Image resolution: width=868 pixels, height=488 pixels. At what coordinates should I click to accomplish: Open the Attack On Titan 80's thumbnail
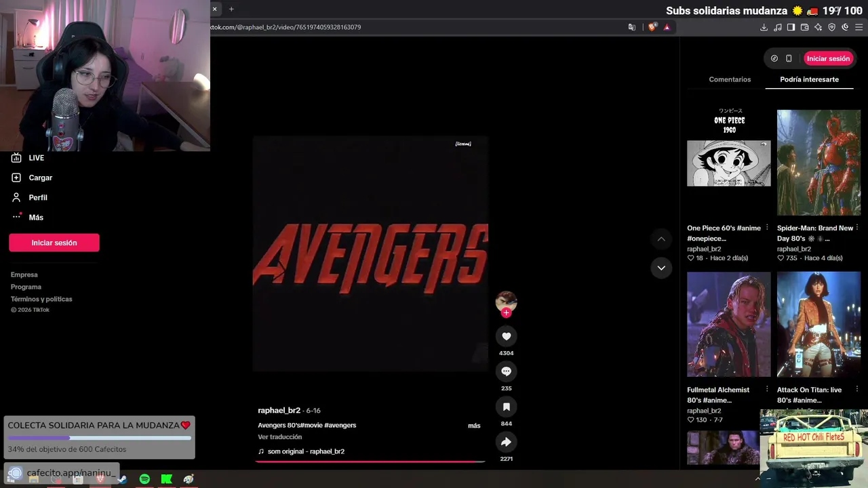pos(818,325)
